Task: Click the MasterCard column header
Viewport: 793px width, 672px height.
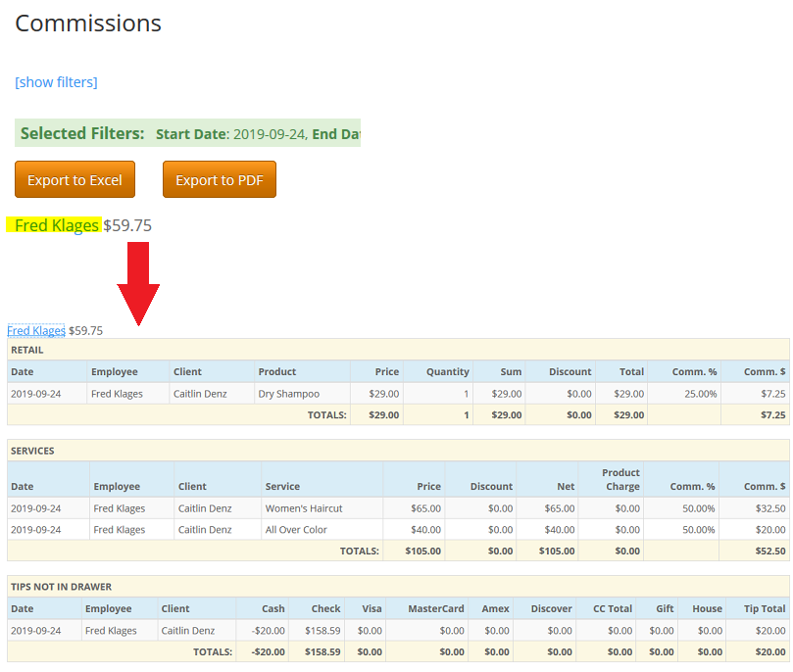Action: click(437, 609)
